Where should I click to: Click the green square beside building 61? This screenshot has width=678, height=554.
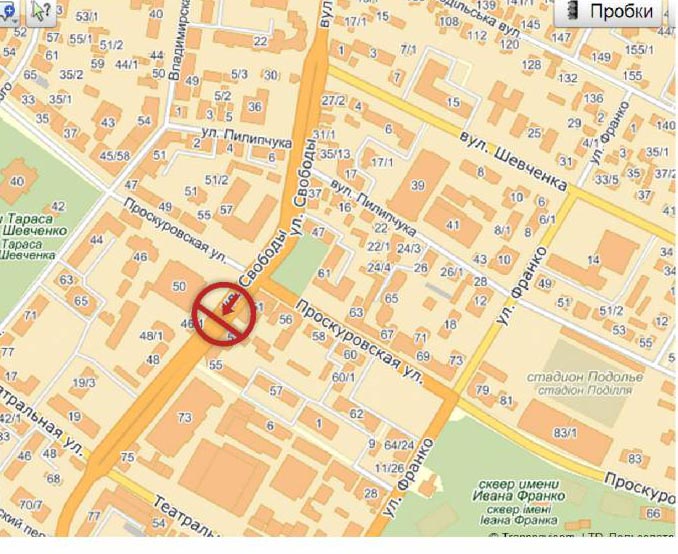pos(300,259)
